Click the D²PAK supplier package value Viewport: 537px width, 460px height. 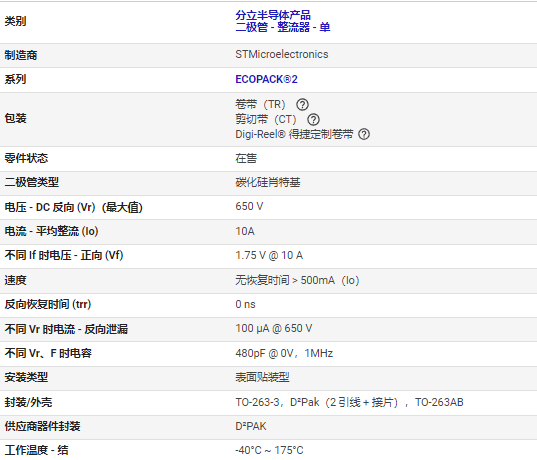pyautogui.click(x=251, y=426)
